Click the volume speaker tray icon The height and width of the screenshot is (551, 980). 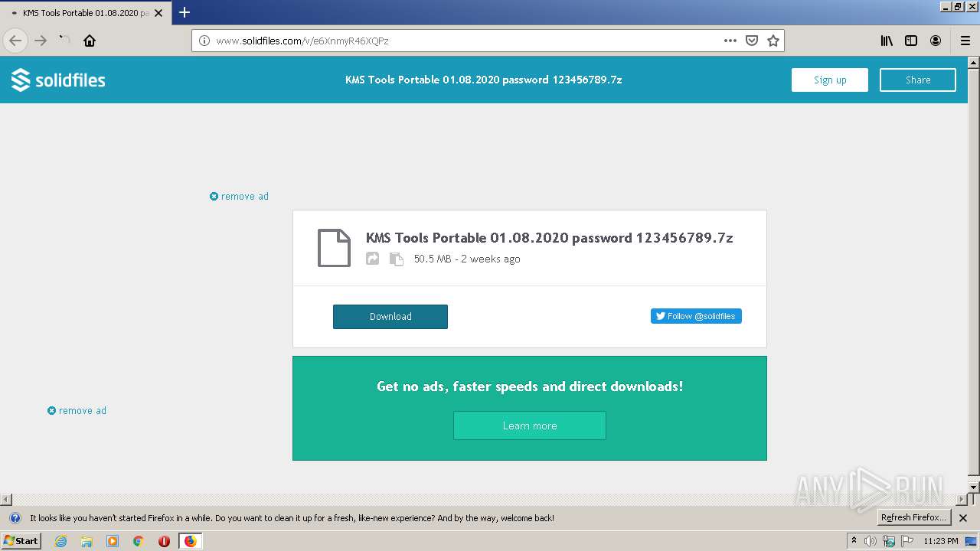(871, 541)
